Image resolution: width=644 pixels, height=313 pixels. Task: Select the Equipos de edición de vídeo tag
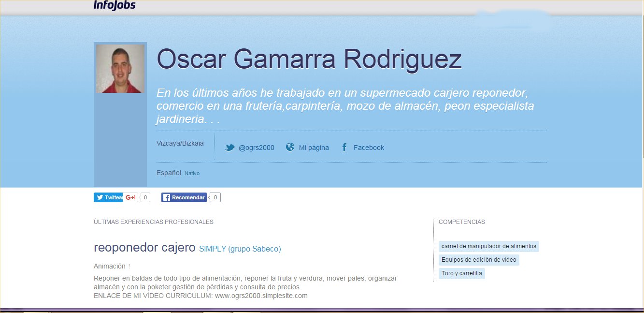[479, 260]
